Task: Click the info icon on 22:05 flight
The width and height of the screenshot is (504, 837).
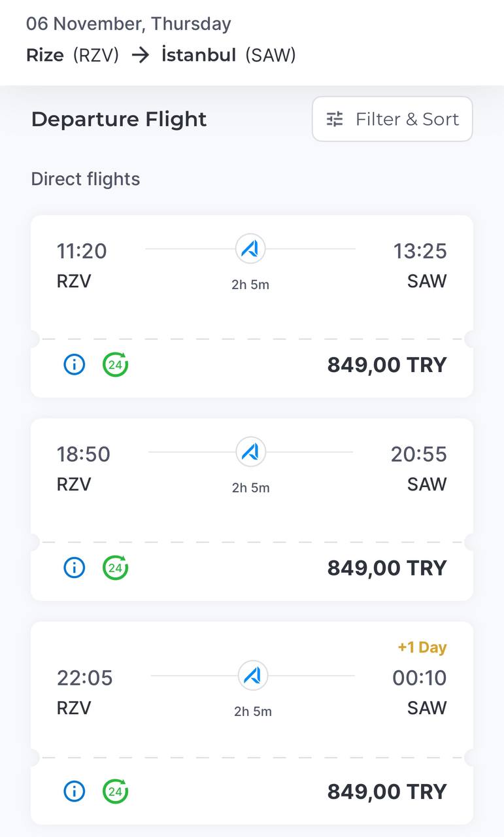Action: (75, 791)
